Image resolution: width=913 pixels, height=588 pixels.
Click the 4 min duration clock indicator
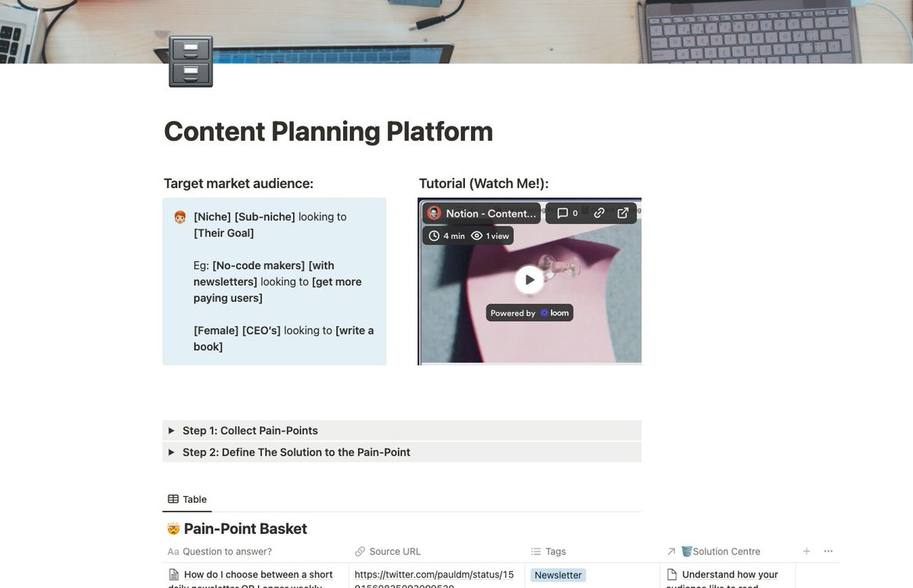pos(447,236)
